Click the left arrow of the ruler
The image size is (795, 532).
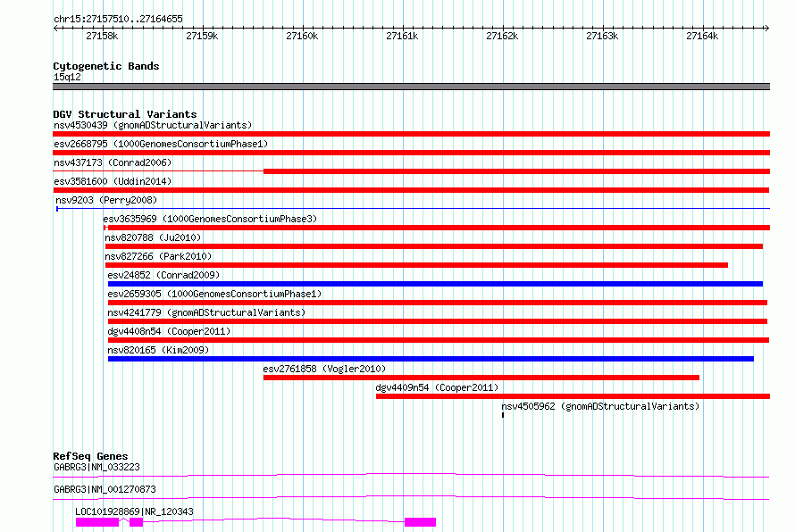tap(55, 28)
